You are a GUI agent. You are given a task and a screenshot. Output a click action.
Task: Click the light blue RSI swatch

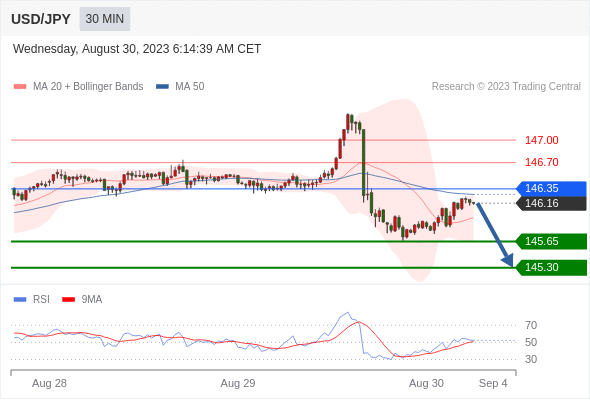[x=20, y=300]
